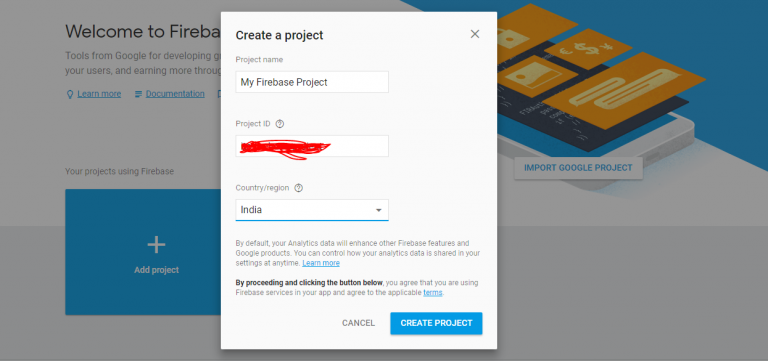Click the lightbulb icon beside background Learn more
The width and height of the screenshot is (768, 361).
70,94
